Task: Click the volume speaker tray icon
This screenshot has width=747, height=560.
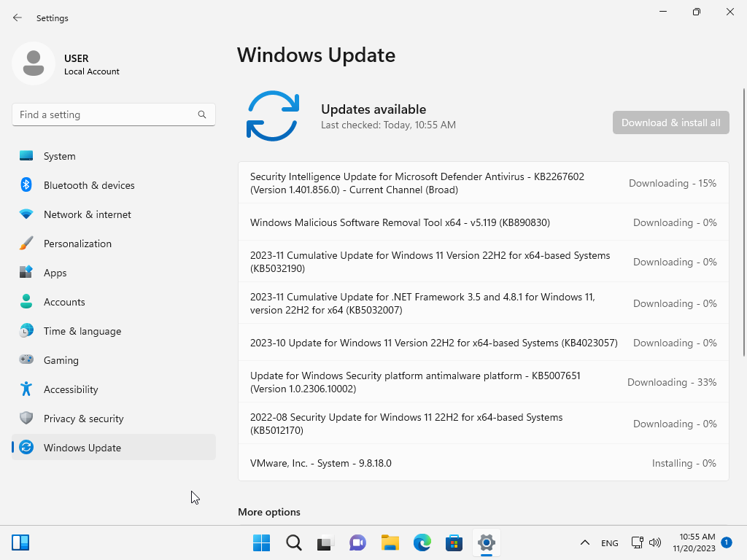Action: [x=655, y=542]
